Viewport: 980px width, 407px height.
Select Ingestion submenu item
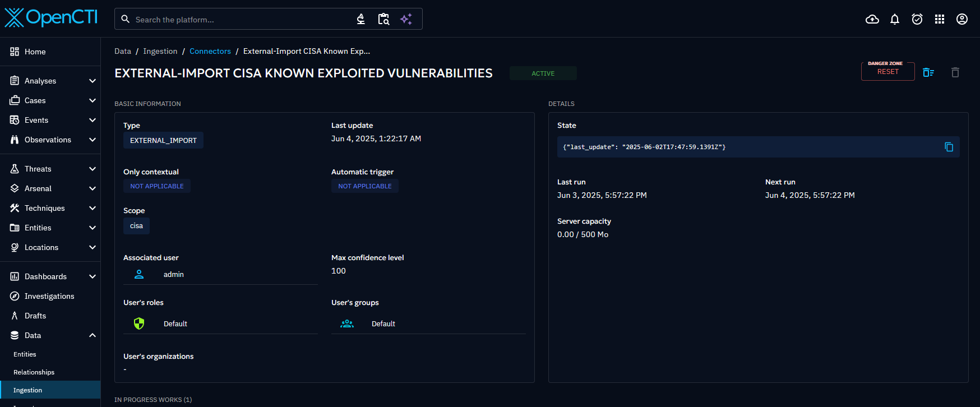(x=50, y=390)
